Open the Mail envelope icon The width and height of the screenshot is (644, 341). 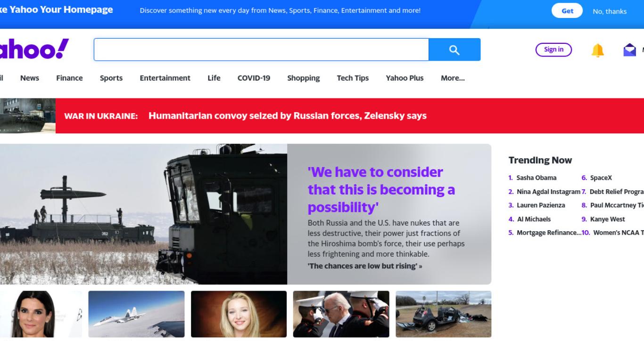click(629, 50)
